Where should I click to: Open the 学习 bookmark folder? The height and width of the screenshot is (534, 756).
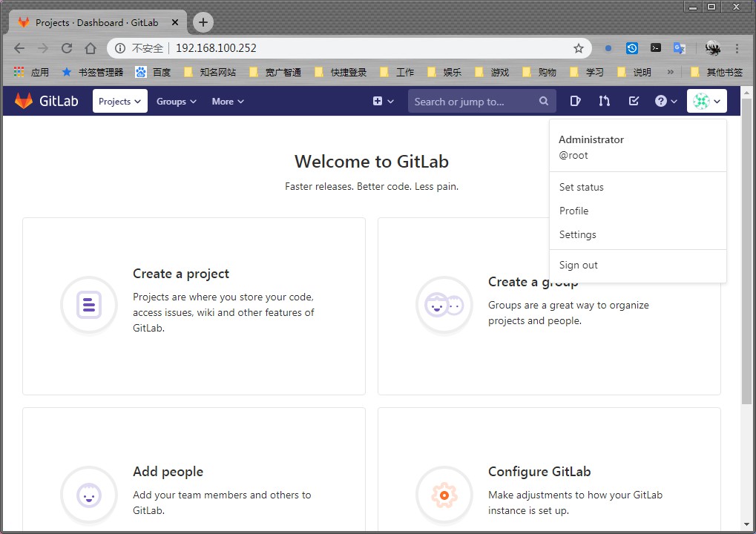[586, 72]
